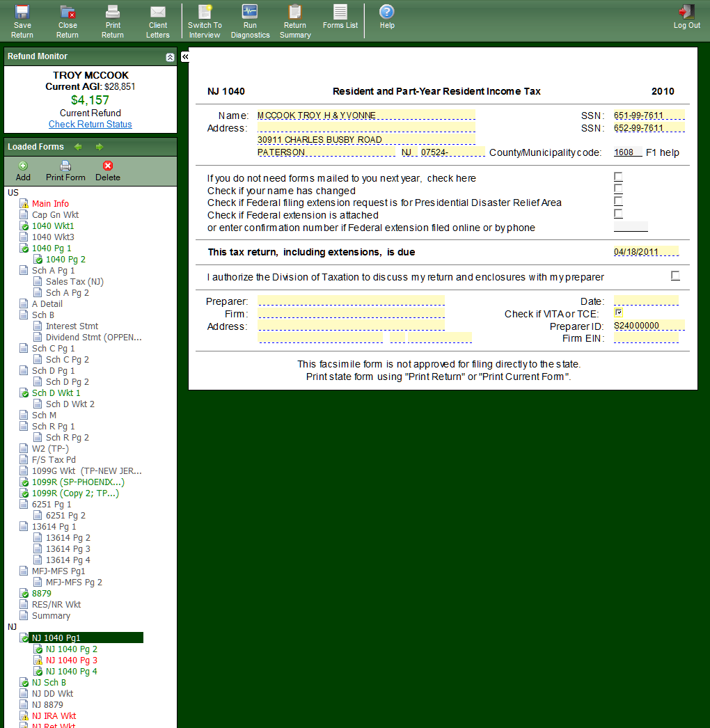Go to next loaded form arrow
This screenshot has width=710, height=728.
[x=100, y=147]
